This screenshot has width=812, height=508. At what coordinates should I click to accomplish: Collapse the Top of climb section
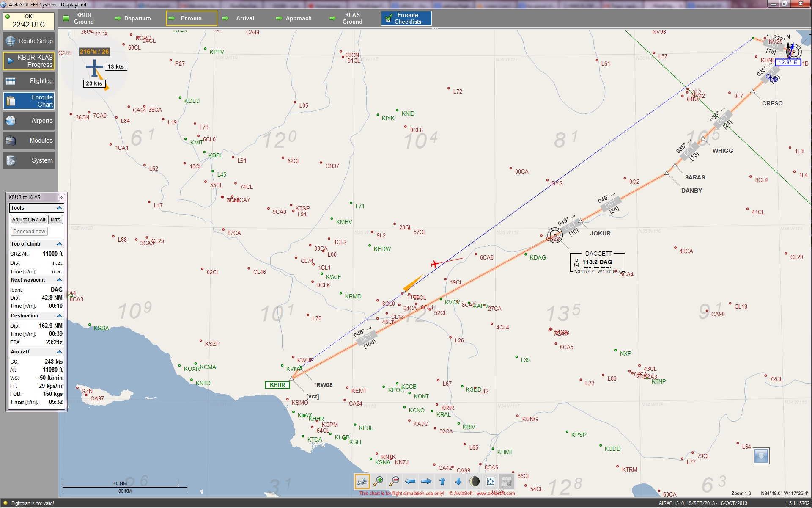[59, 244]
